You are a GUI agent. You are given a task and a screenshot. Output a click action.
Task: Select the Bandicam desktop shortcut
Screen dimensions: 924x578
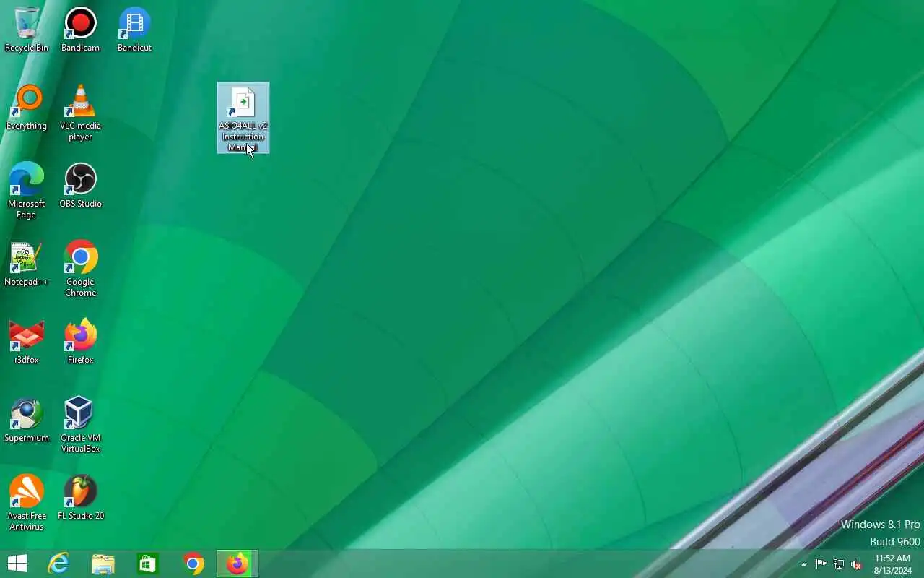(x=80, y=29)
